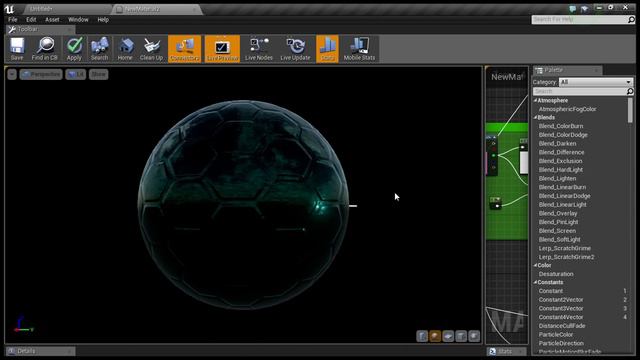
Task: Click the tutorials graduation cap icon
Action: point(585,9)
